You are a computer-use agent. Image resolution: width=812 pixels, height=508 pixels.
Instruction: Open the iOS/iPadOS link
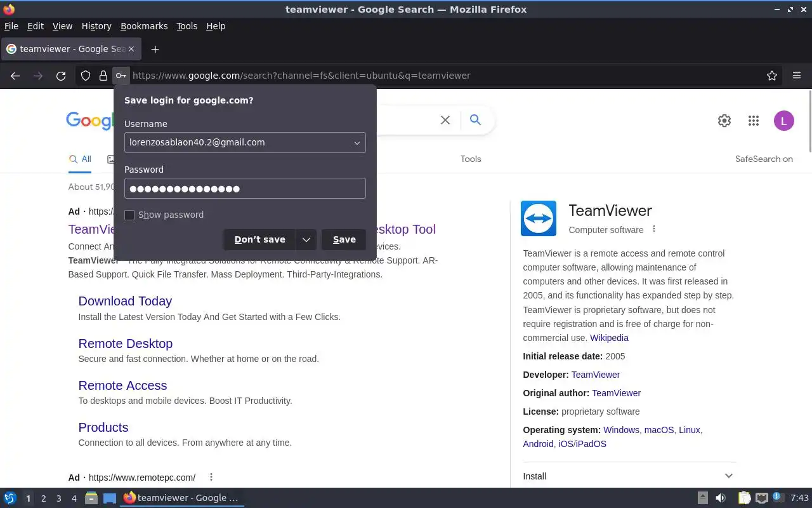point(582,444)
